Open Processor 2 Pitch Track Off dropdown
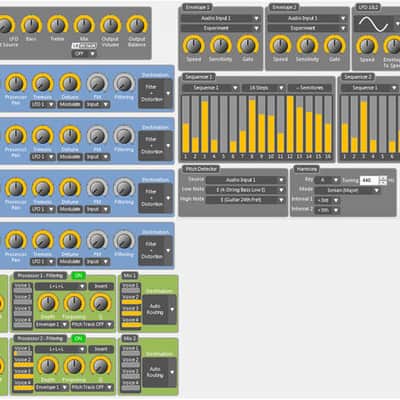400x400 pixels. [x=92, y=387]
